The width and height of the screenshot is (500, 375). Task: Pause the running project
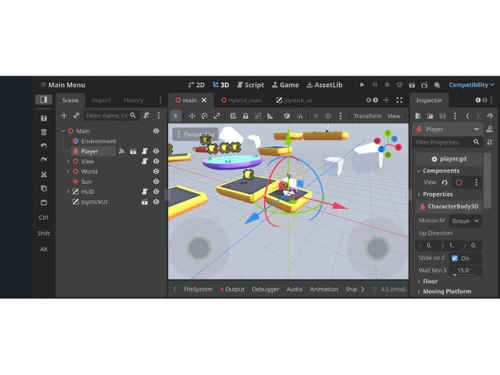375,85
